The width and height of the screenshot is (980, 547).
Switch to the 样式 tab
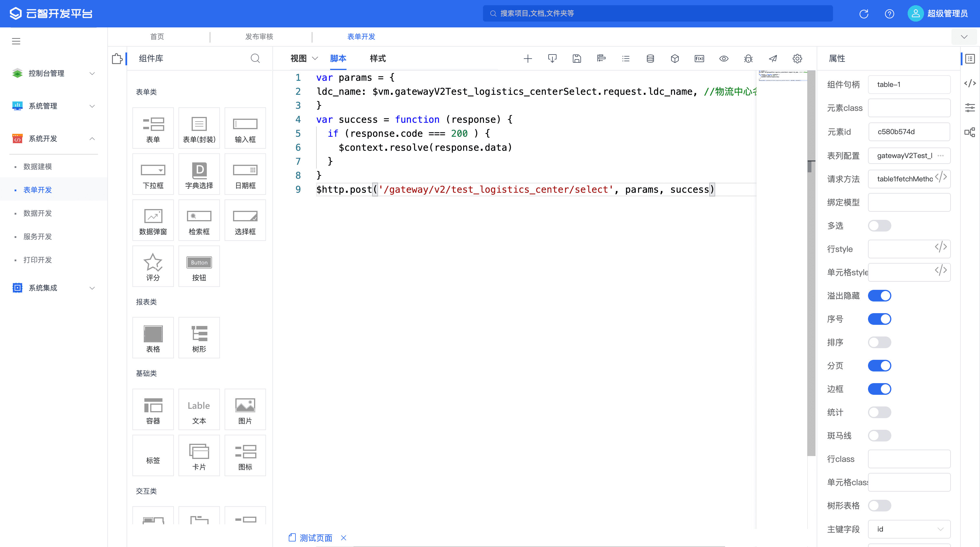coord(378,58)
